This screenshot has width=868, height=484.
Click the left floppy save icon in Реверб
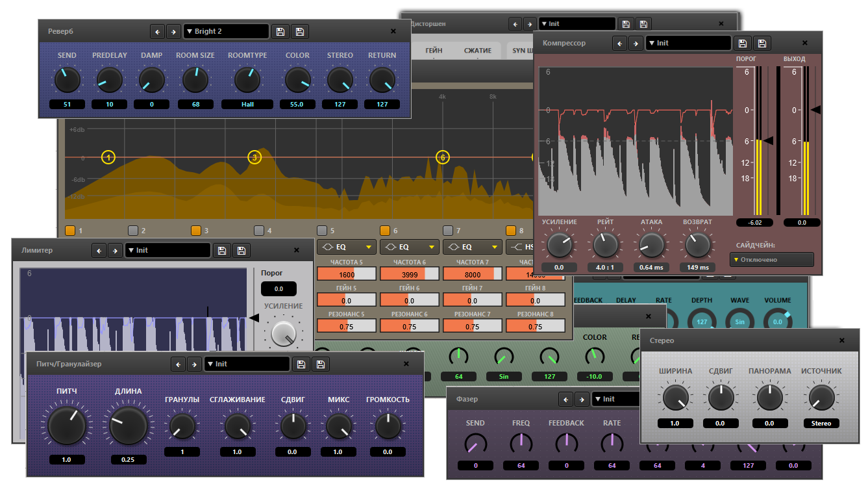click(280, 31)
